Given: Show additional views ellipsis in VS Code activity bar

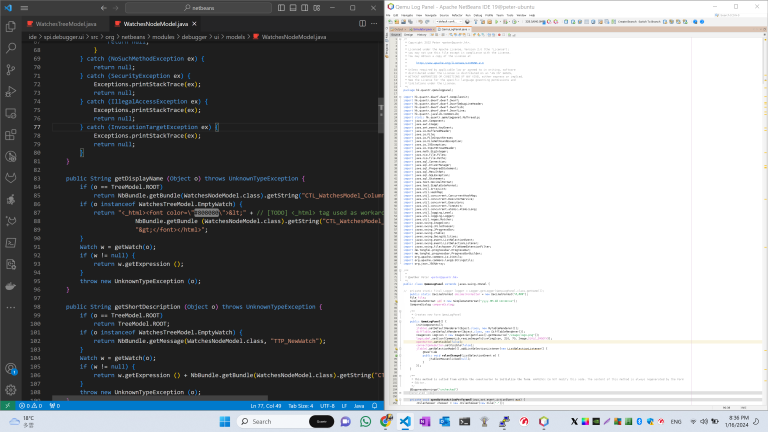Looking at the screenshot, I should point(10,308).
